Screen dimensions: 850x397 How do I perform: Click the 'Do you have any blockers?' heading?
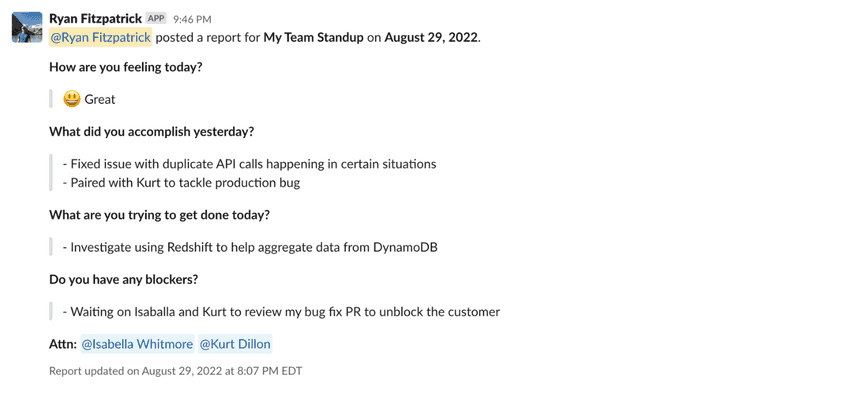pyautogui.click(x=124, y=280)
